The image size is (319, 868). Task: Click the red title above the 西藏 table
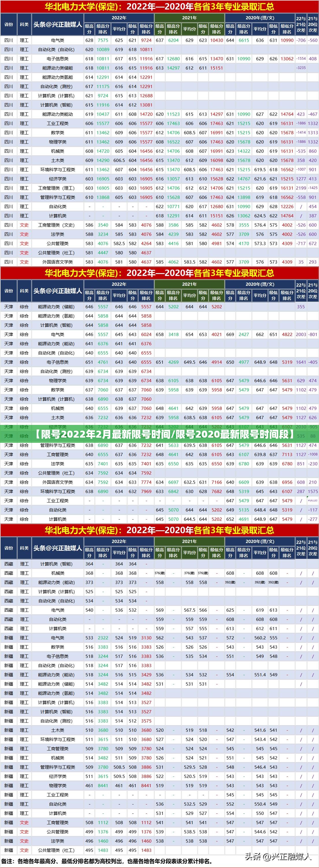(x=159, y=530)
